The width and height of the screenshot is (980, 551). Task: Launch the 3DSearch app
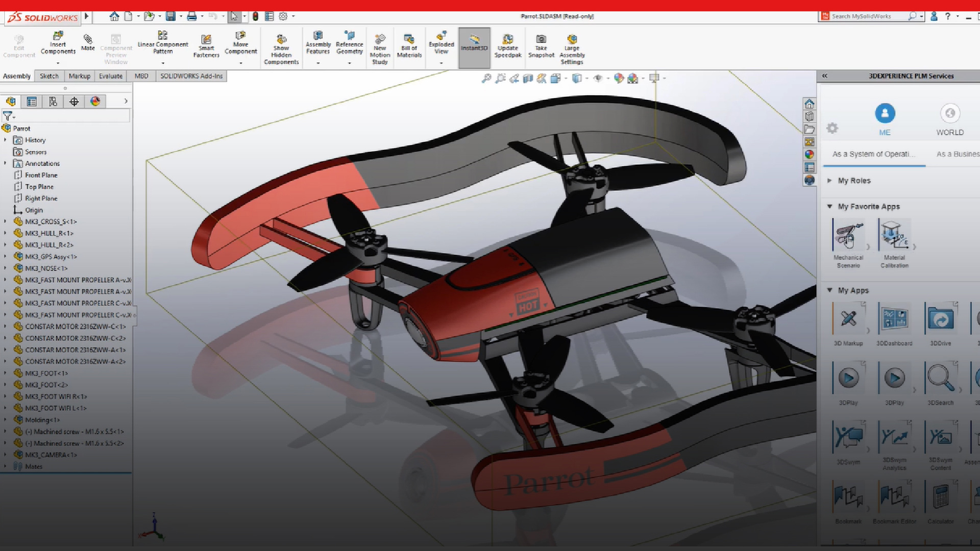pyautogui.click(x=941, y=383)
